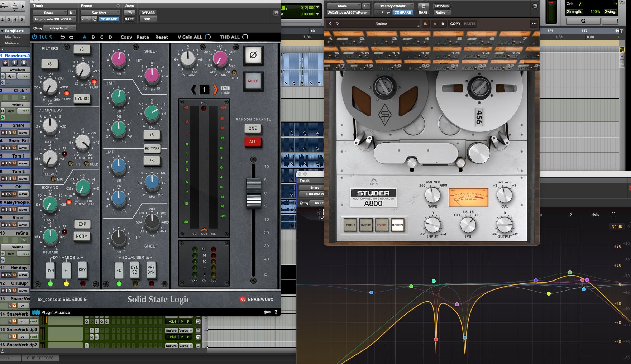Toggle MUTE button on bx_console
The width and height of the screenshot is (631, 364).
253,81
